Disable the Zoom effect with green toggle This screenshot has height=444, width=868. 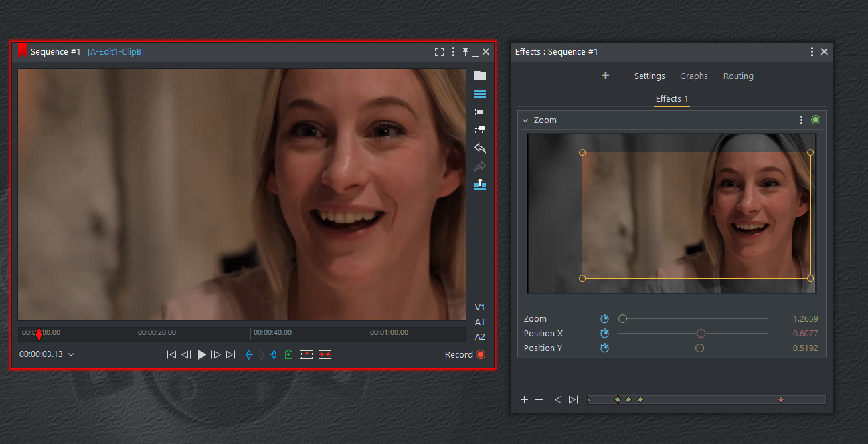point(816,120)
